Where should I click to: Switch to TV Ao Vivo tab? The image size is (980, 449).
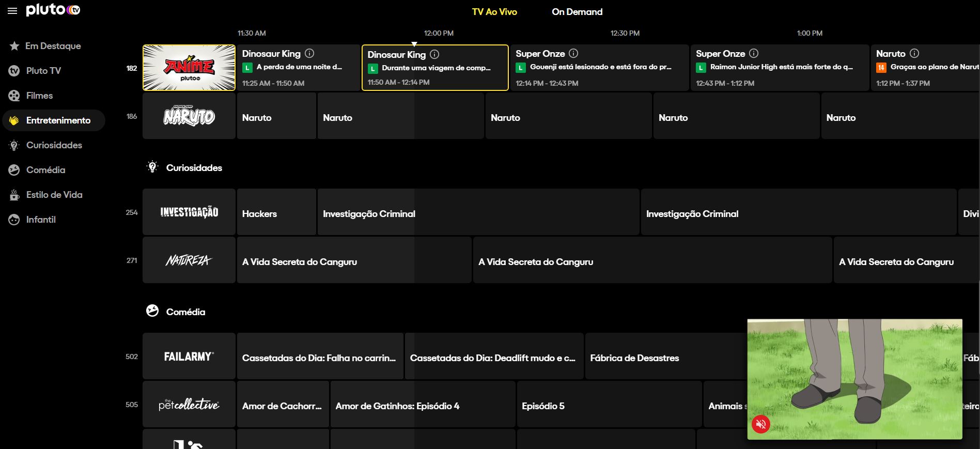pos(494,12)
